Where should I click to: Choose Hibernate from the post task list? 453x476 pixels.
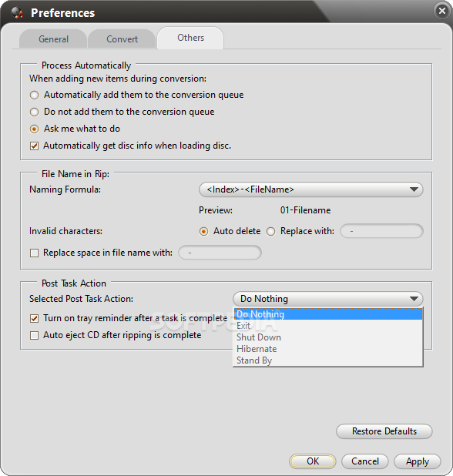coord(328,348)
